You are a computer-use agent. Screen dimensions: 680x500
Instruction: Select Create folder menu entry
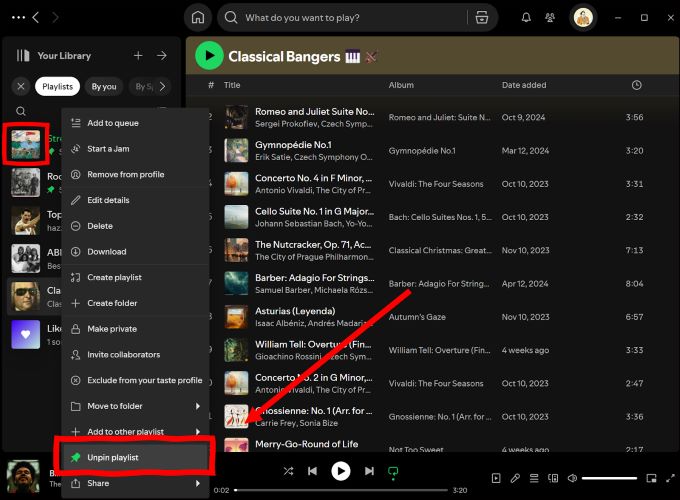(x=136, y=303)
